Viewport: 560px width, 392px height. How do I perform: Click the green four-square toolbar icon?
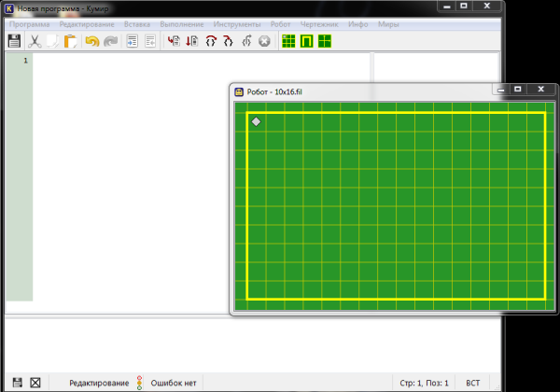click(324, 41)
